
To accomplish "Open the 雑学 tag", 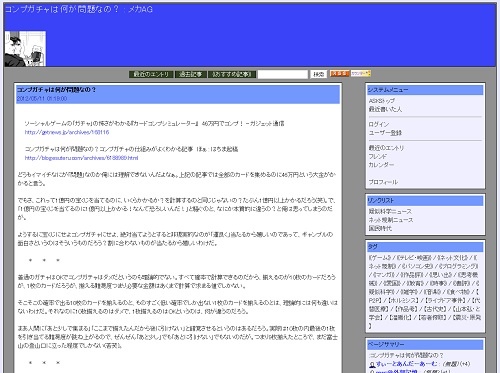I will coord(409,292).
